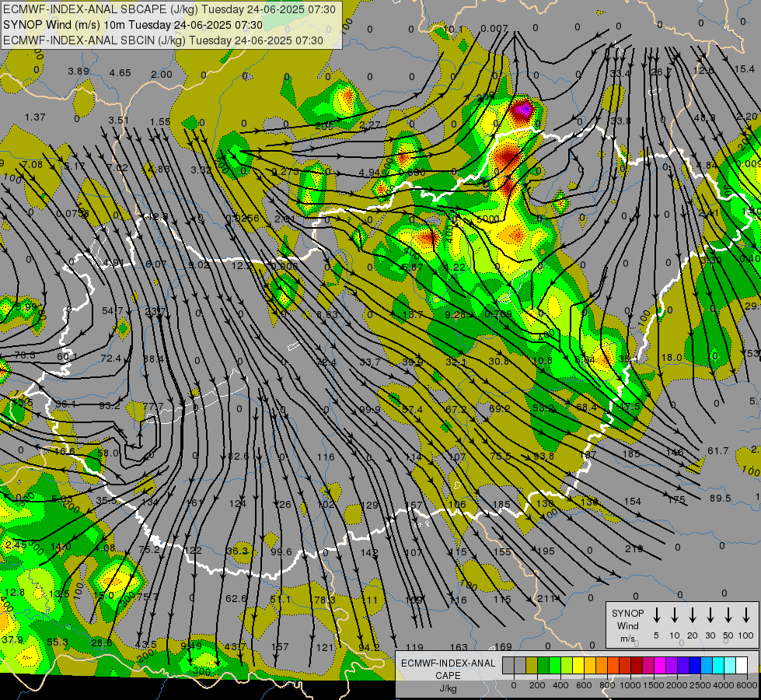Click the 30 m/s wind arrow in the legend

(710, 615)
